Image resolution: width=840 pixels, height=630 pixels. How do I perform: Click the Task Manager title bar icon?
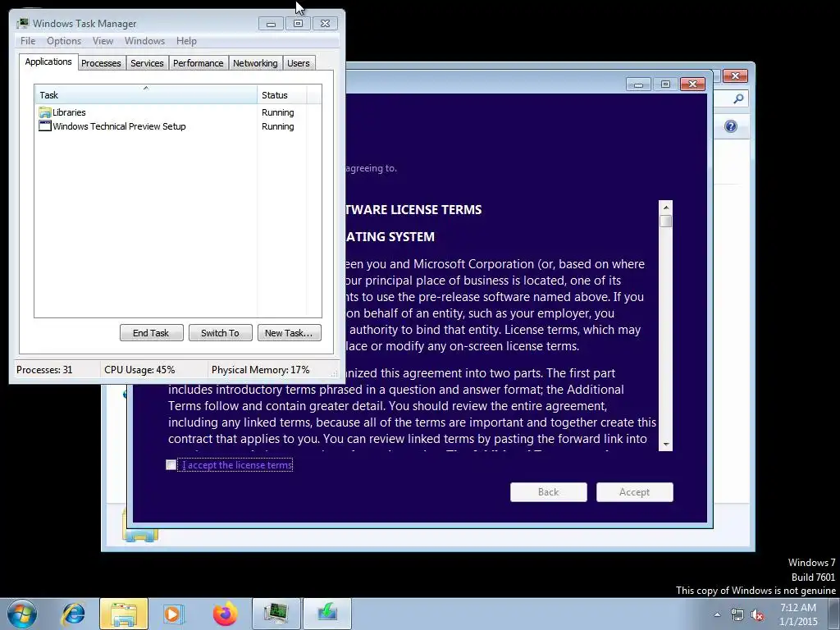coord(22,24)
